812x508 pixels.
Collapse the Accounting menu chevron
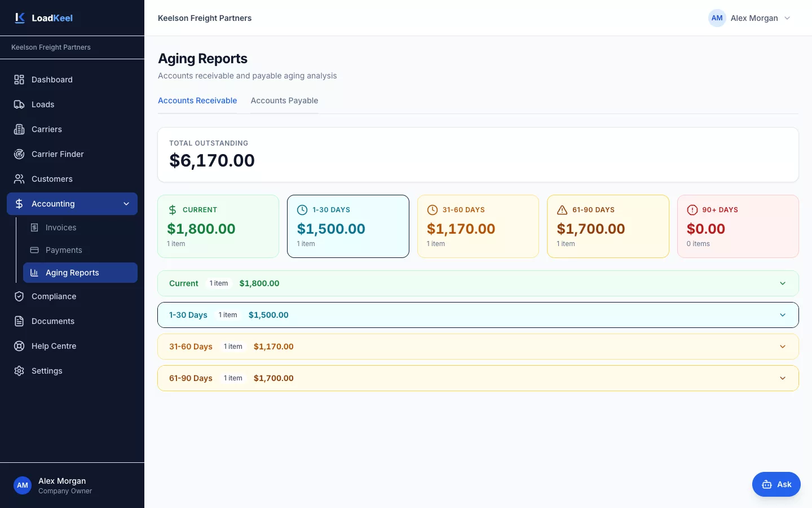click(126, 204)
